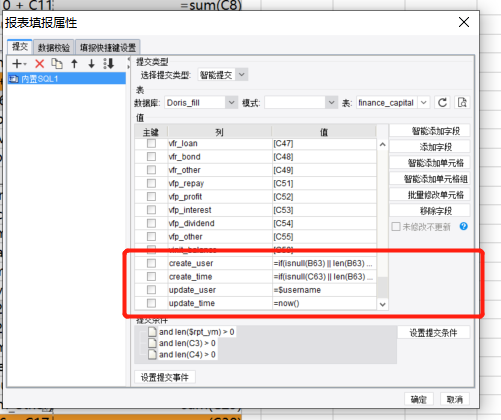Toggle primary key checkbox for update_time
Screen dimensions: 501x420
point(151,303)
